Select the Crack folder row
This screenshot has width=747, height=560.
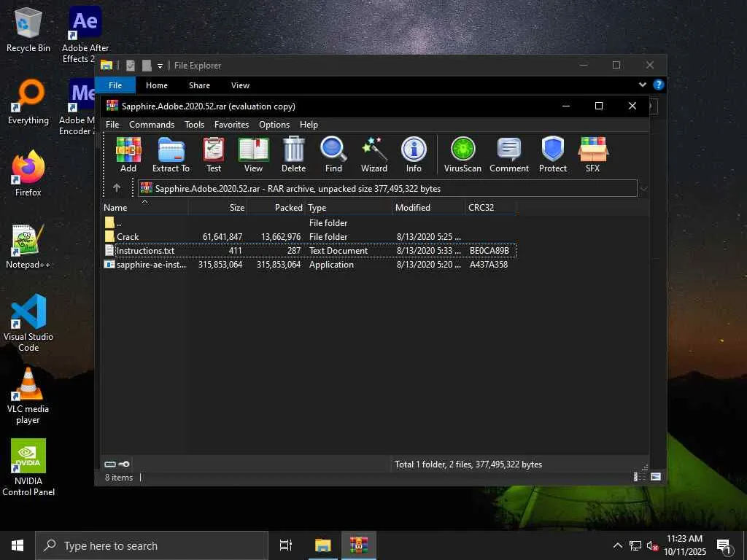click(x=309, y=237)
